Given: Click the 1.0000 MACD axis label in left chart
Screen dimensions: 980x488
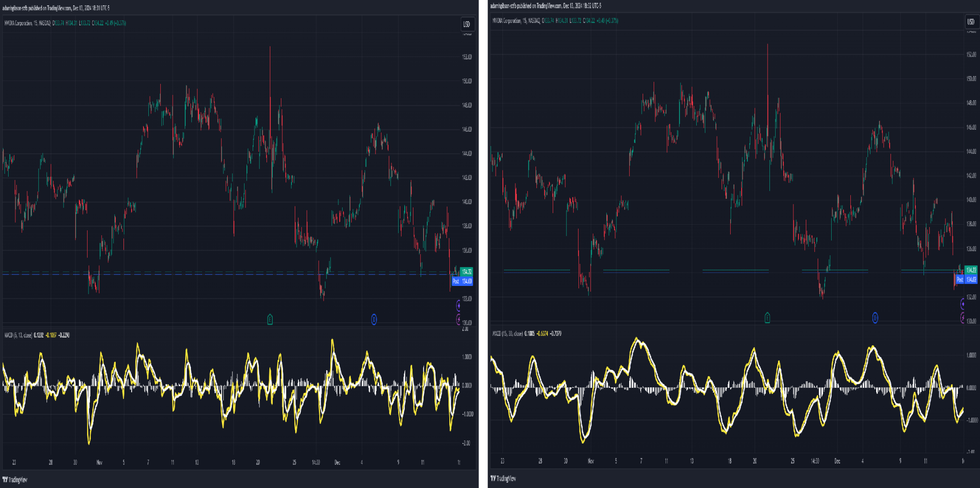Looking at the screenshot, I should 467,357.
